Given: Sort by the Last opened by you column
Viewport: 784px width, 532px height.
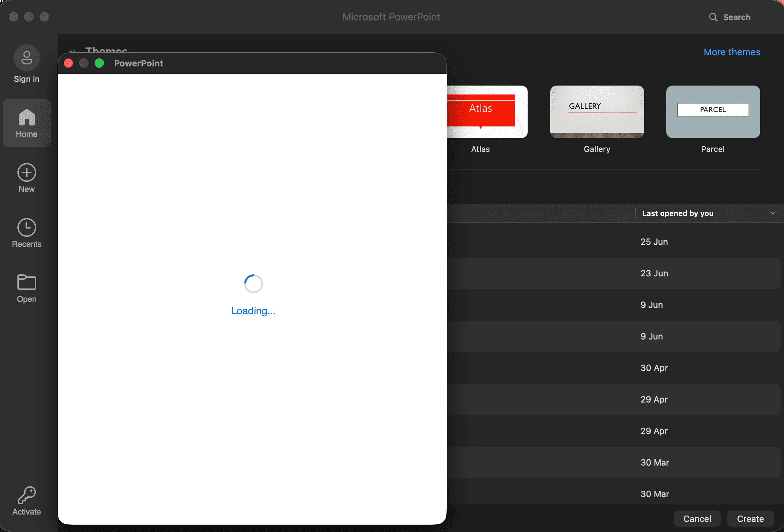Looking at the screenshot, I should (x=678, y=213).
